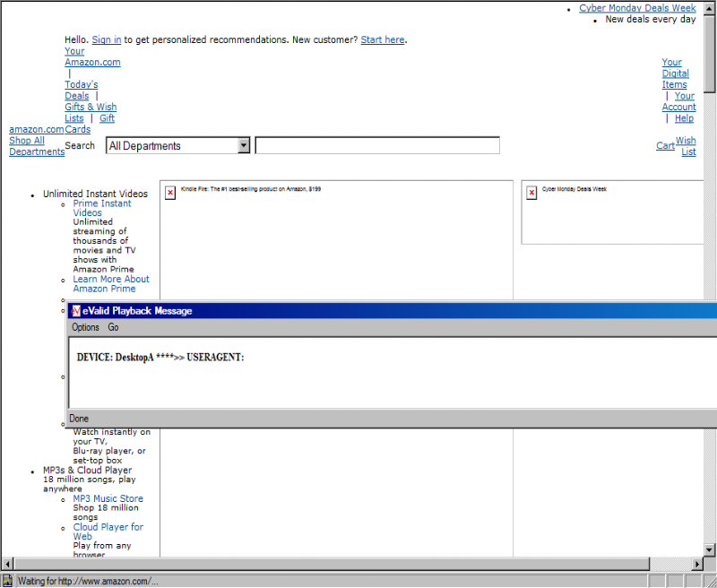Open Your Account link
The height and width of the screenshot is (588, 717).
coord(679,101)
